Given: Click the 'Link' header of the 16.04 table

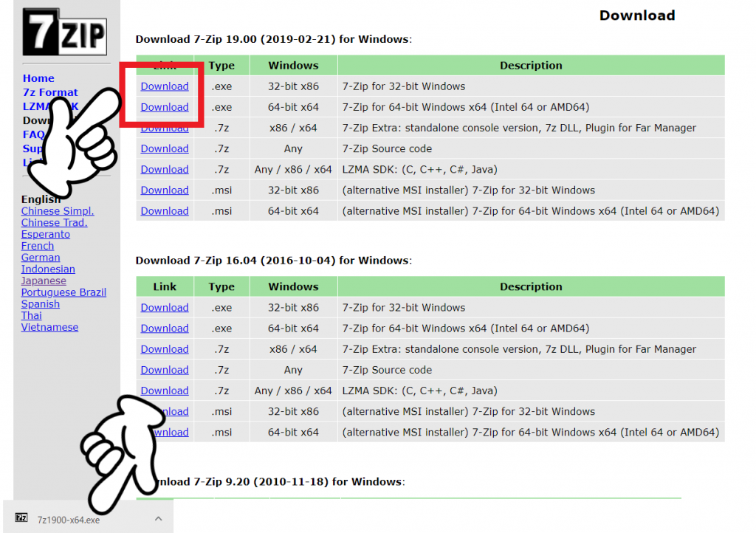Looking at the screenshot, I should click(x=165, y=286).
